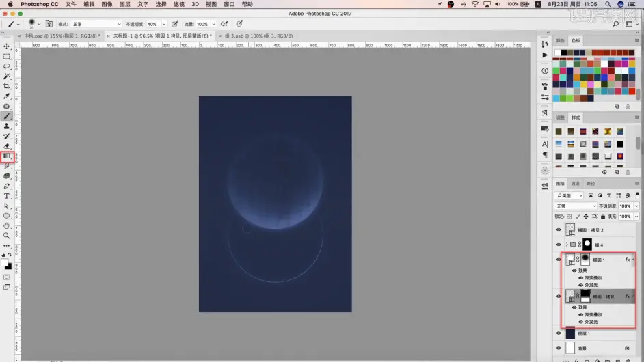This screenshot has height=362, width=644.
Task: Select the Pen tool
Action: click(7, 186)
